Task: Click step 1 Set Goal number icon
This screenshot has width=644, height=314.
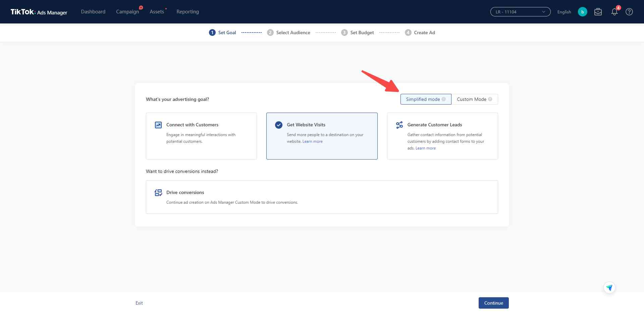Action: click(x=212, y=33)
